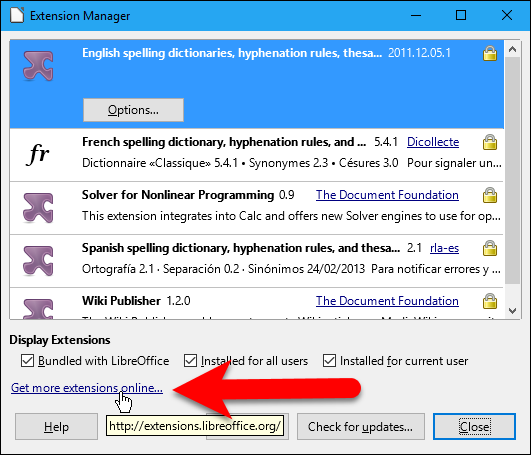Click the English spelling dictionaries title
The image size is (531, 455).
tap(232, 53)
